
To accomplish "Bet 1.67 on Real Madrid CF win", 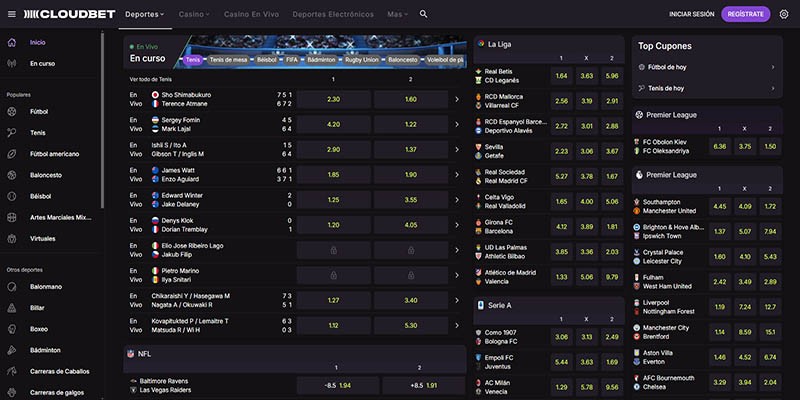I will point(612,177).
